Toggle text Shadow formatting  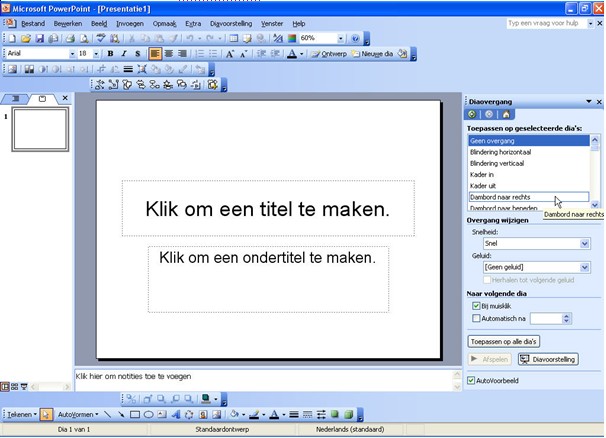[137, 54]
